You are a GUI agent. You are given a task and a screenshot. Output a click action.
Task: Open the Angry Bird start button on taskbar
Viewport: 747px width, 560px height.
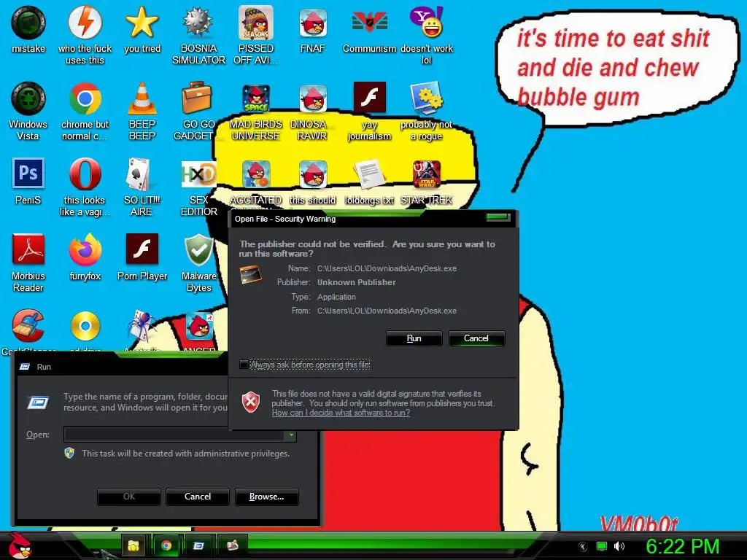20,545
